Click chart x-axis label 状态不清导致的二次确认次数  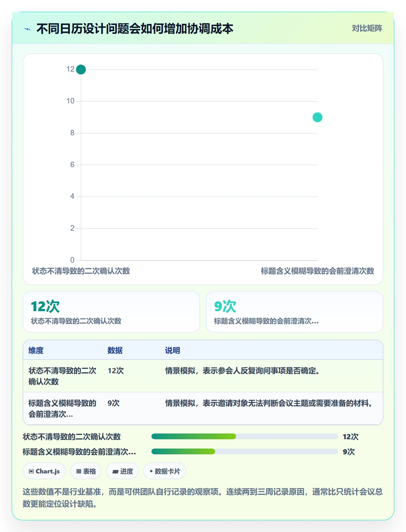tap(81, 271)
